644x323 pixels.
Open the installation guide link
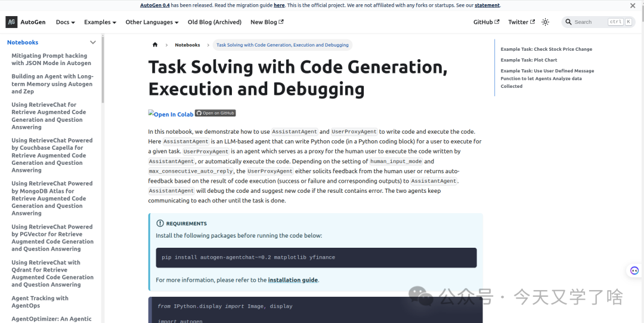click(x=293, y=280)
